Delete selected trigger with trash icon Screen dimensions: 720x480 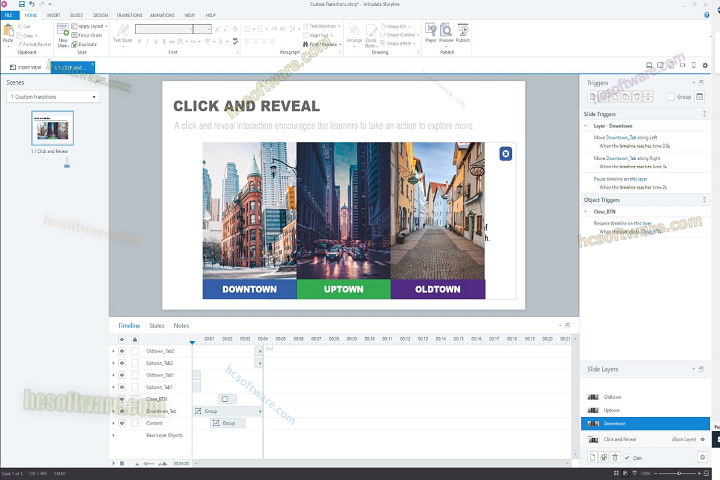coord(637,96)
